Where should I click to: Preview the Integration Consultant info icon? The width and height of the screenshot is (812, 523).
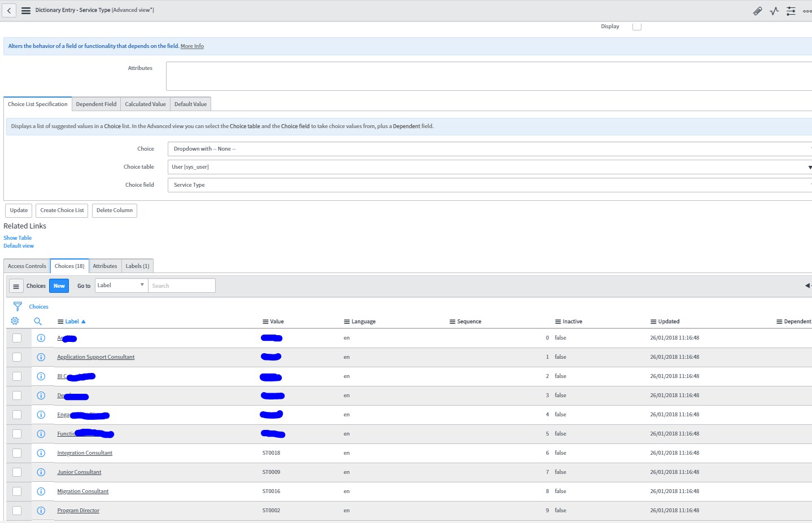tap(41, 453)
